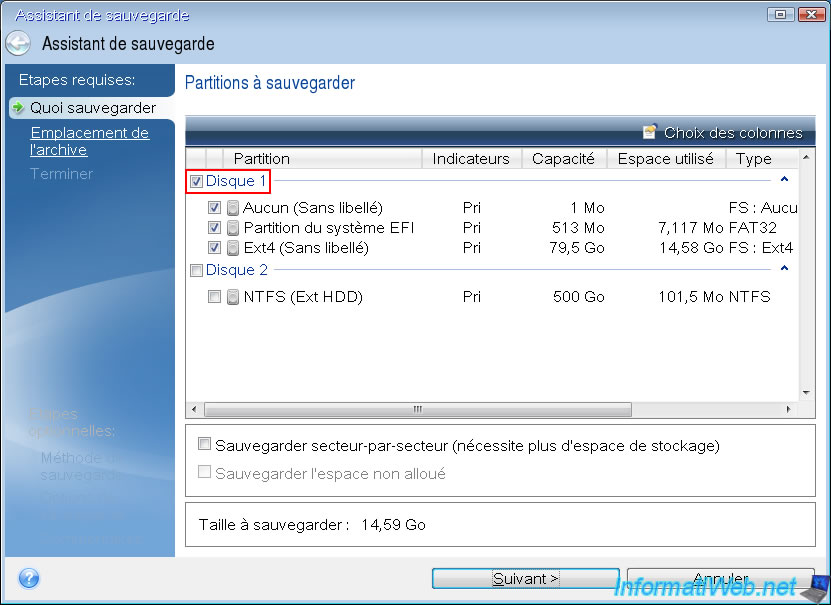Viewport: 831px width, 605px height.
Task: Click the EFI system partition disk icon
Action: pos(233,228)
